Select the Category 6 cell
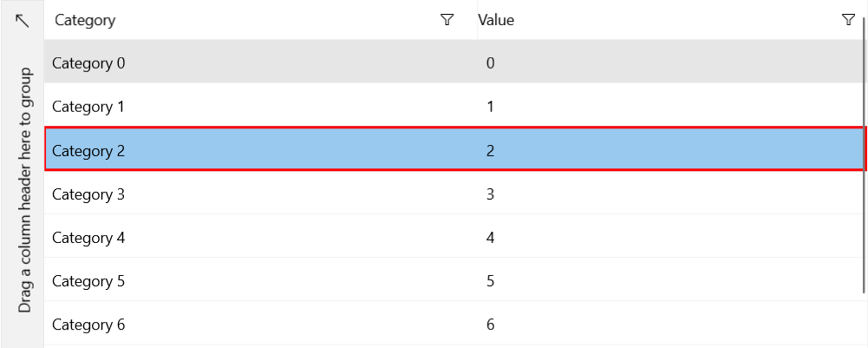The image size is (868, 348). click(x=88, y=325)
